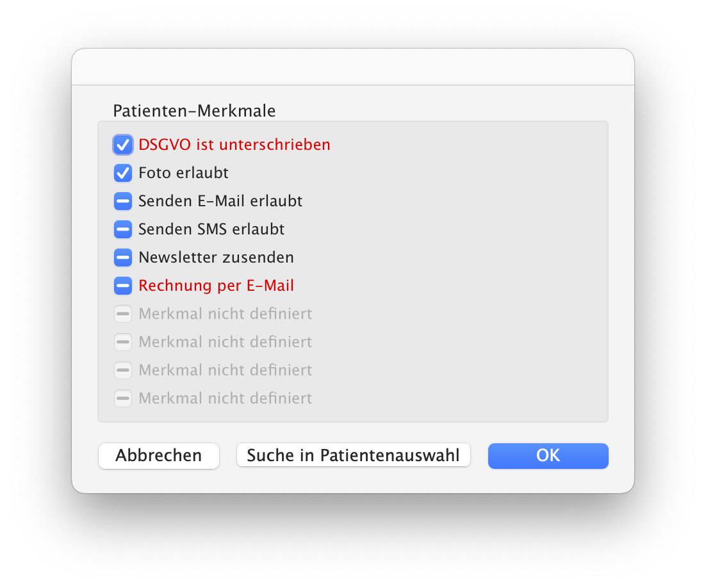Confirm the dialog with OK
This screenshot has height=588, width=706.
point(548,455)
